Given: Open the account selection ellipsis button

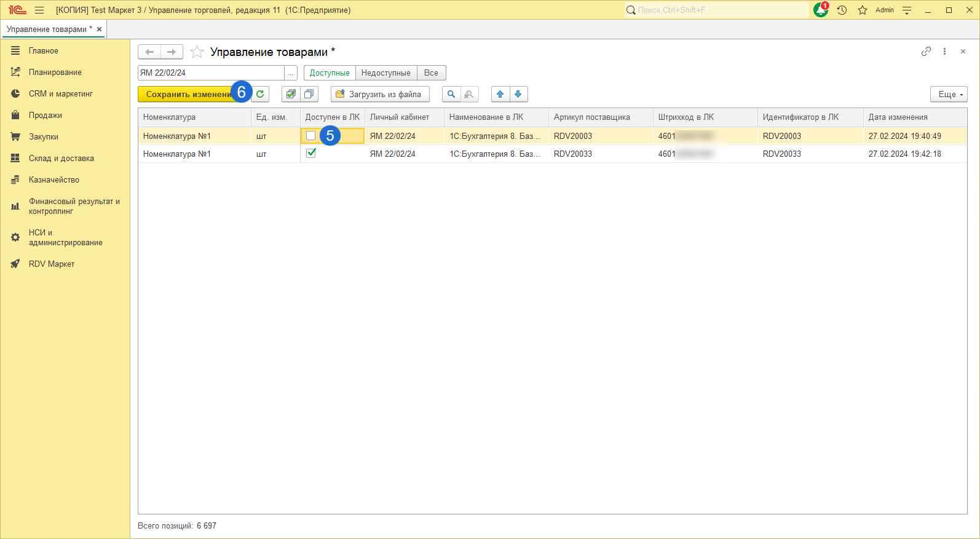Looking at the screenshot, I should tap(291, 73).
